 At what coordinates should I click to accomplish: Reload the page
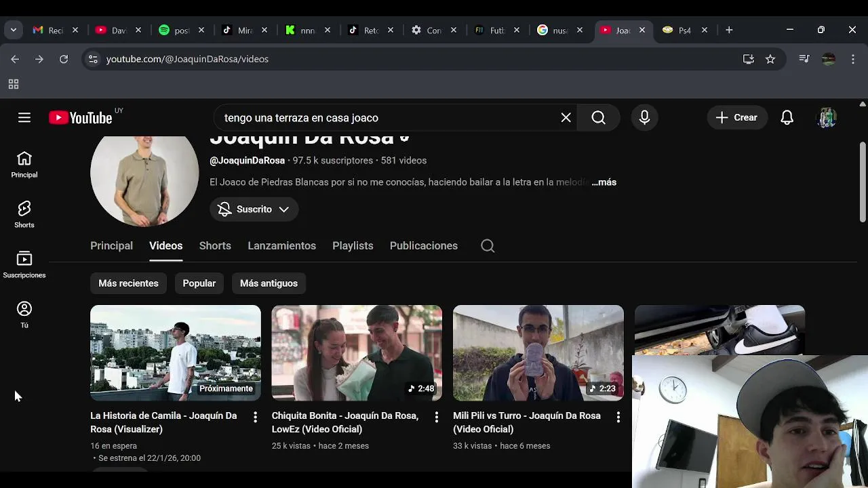64,60
